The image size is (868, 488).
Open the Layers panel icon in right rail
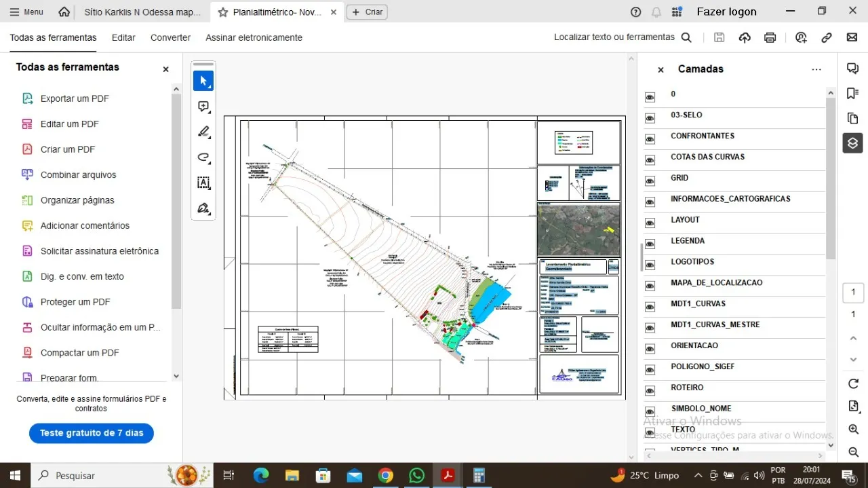[x=853, y=143]
